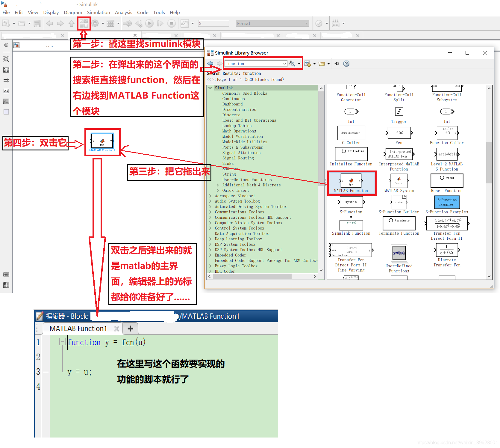Select User-Defined Functions in library tree
The image size is (500, 448).
[247, 179]
